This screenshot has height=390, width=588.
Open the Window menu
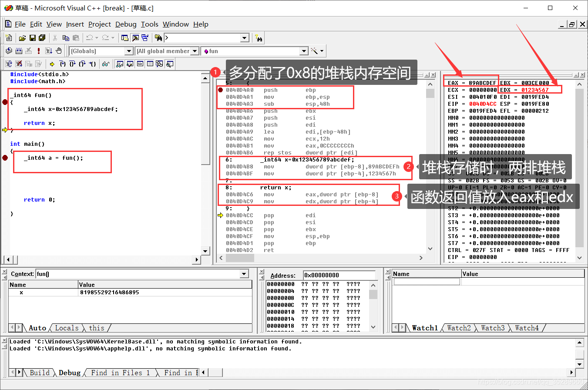[176, 24]
